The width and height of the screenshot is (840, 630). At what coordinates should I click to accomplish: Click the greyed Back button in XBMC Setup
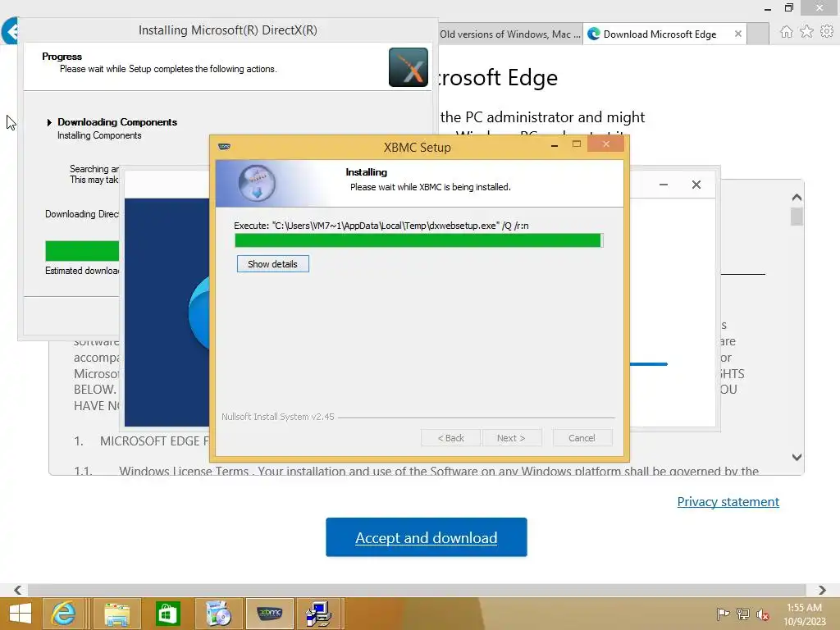tap(451, 438)
